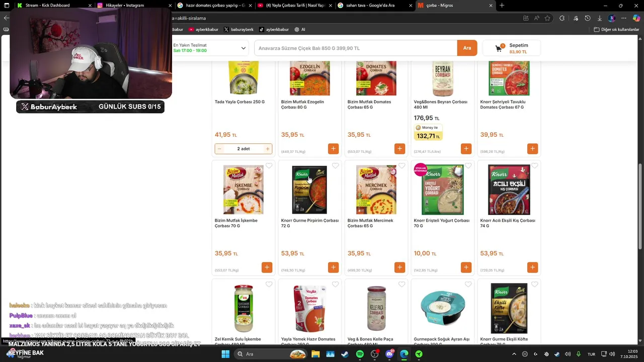This screenshot has width=644, height=362.
Task: Favorite Knorr Erişteli Yoğurt Çorbası with heart
Action: click(468, 166)
